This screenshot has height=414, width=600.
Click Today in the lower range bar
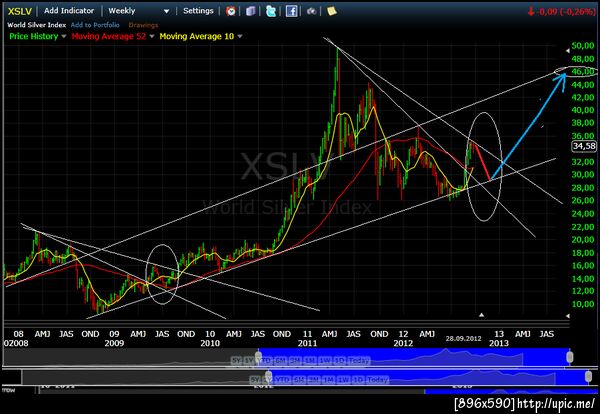(x=377, y=380)
